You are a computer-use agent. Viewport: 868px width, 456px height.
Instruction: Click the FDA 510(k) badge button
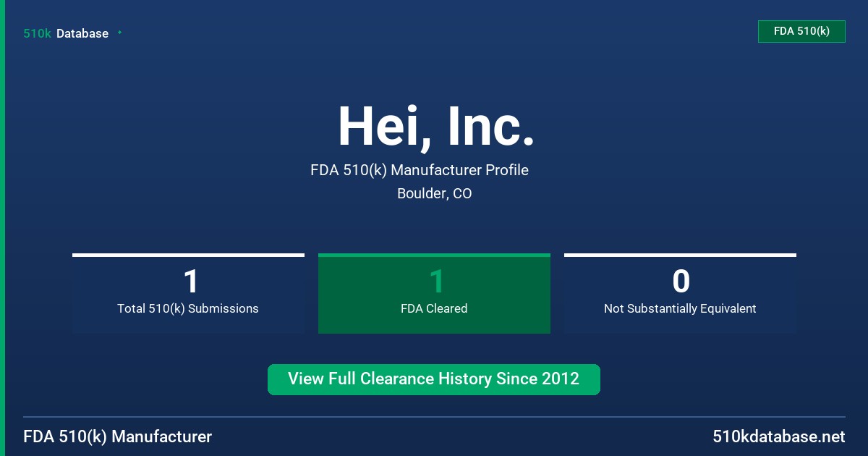pos(801,31)
